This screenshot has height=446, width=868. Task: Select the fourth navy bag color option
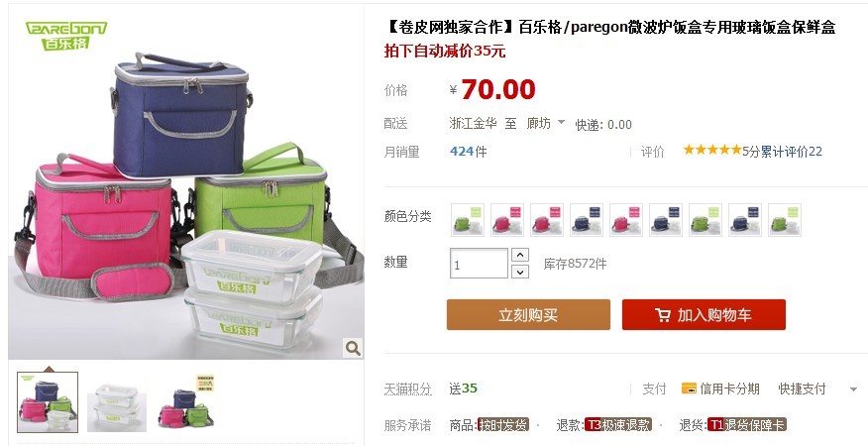[x=587, y=220]
